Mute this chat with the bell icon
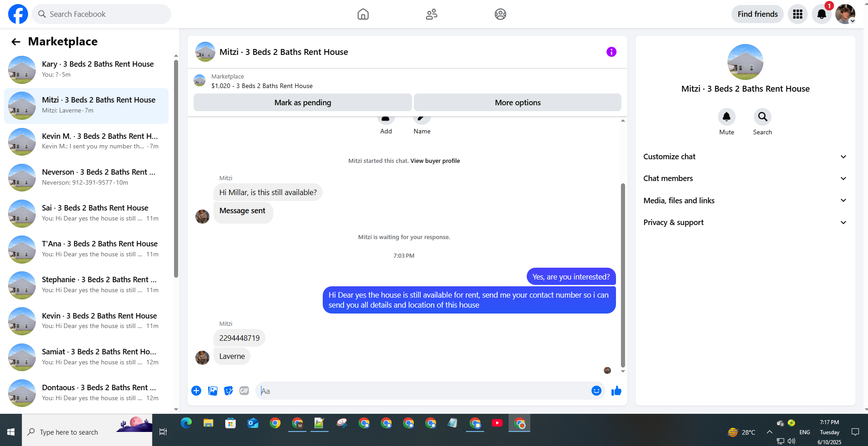 pos(727,117)
